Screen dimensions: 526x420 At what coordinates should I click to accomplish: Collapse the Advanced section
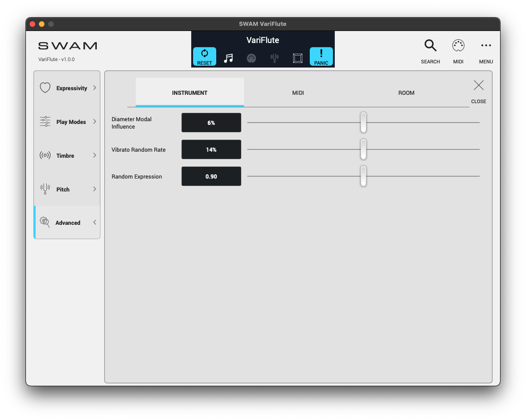[67, 222]
